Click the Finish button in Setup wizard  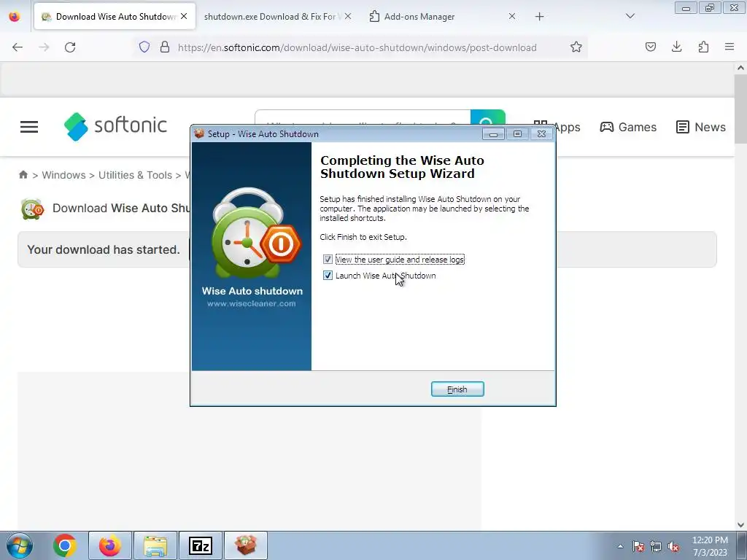(x=457, y=389)
